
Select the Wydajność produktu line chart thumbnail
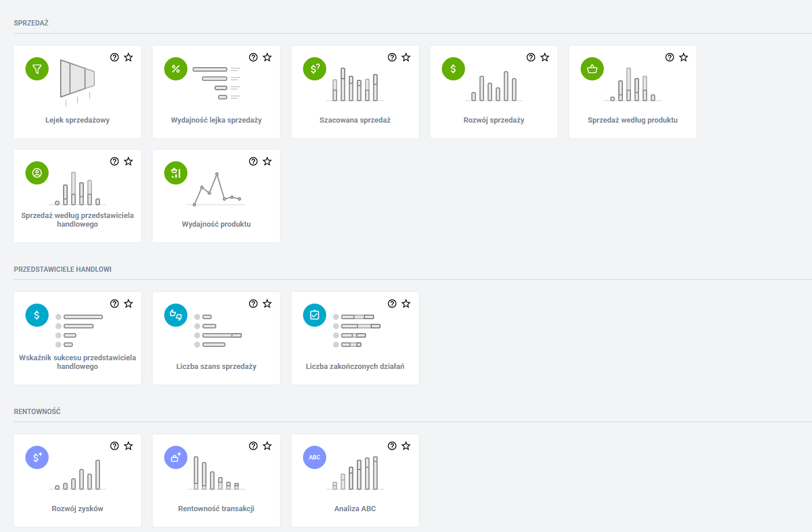[x=216, y=189]
